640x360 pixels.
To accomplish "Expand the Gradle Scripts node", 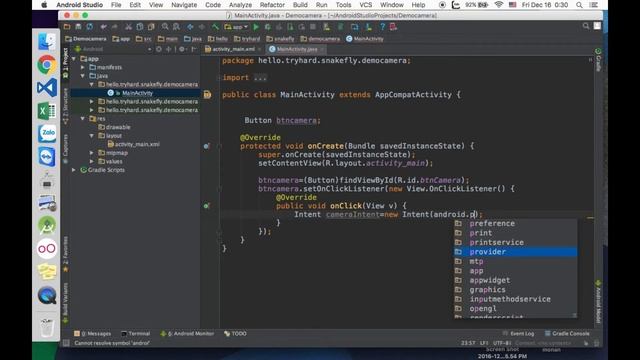I will (x=74, y=170).
